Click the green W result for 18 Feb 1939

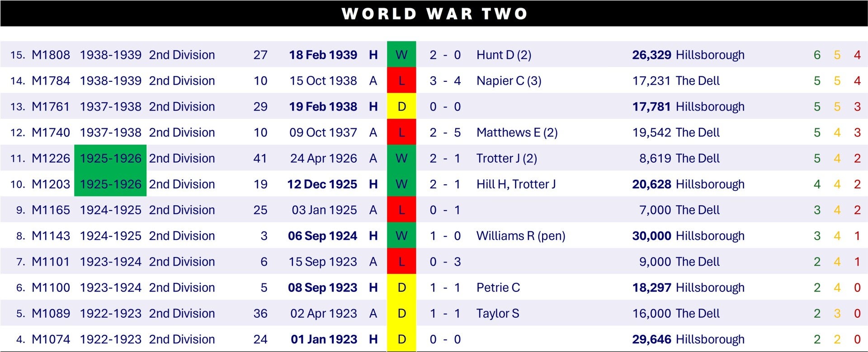pyautogui.click(x=401, y=55)
